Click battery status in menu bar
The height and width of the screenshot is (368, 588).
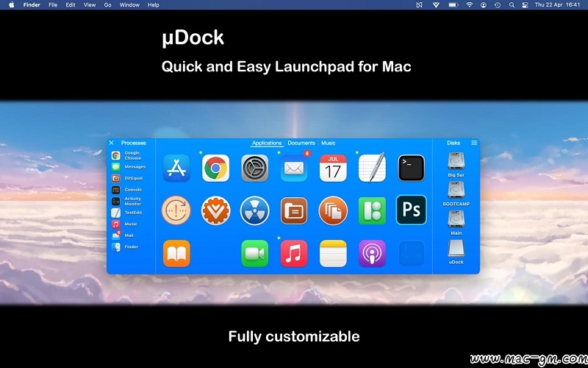[x=453, y=5]
